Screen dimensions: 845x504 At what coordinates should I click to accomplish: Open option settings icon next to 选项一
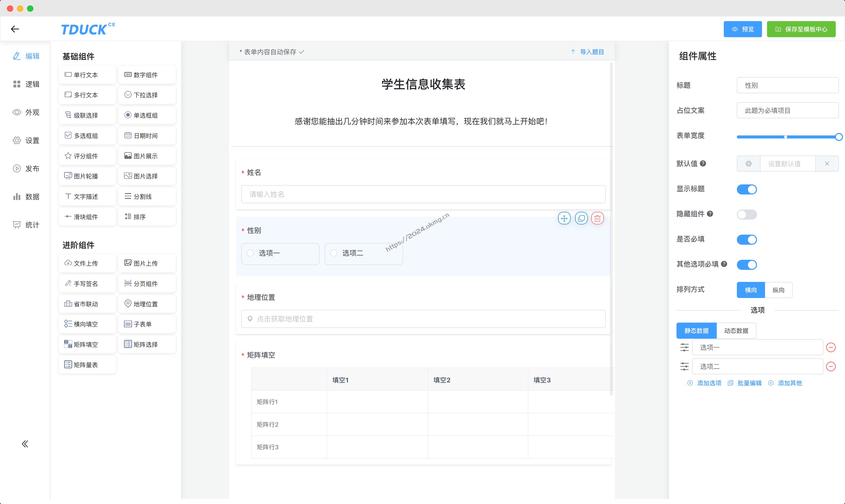(684, 347)
